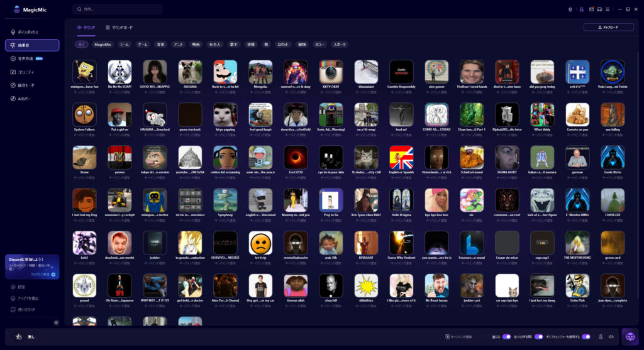Select the ミーム category filter

(x=124, y=45)
